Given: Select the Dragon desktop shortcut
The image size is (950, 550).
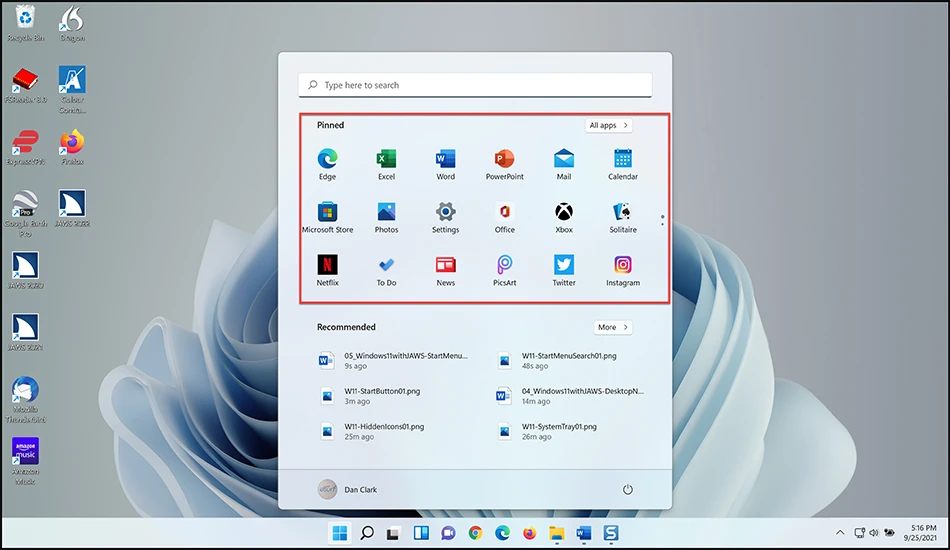Looking at the screenshot, I should (x=72, y=24).
